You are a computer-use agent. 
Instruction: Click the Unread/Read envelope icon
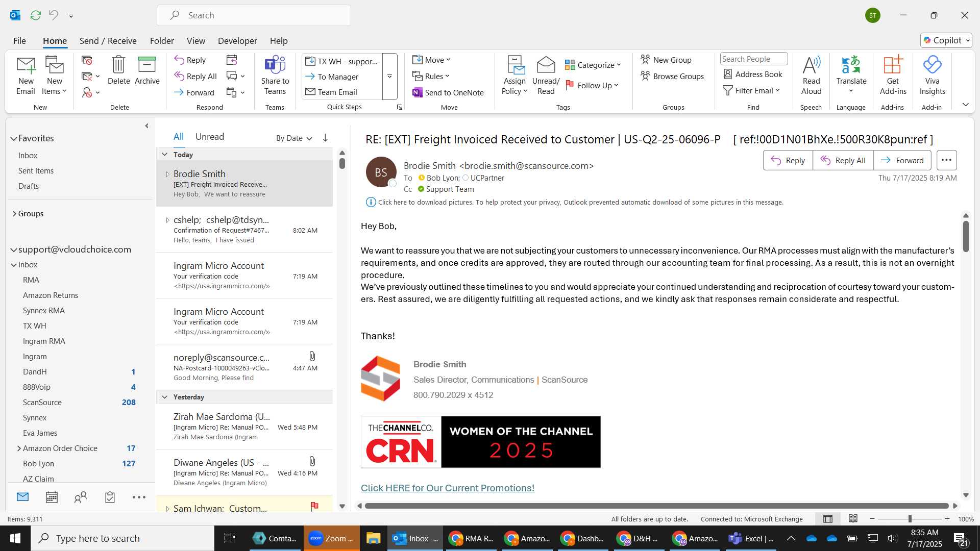(x=546, y=65)
